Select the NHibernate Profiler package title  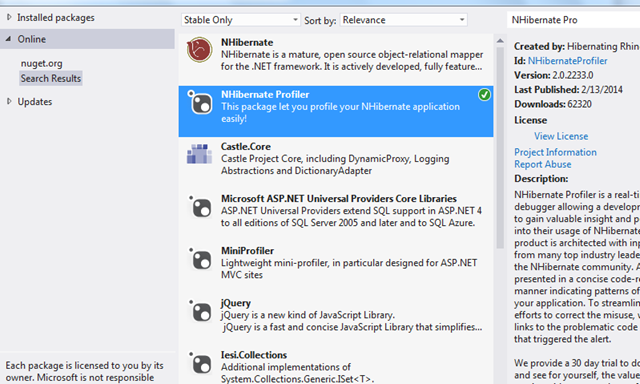pos(265,94)
